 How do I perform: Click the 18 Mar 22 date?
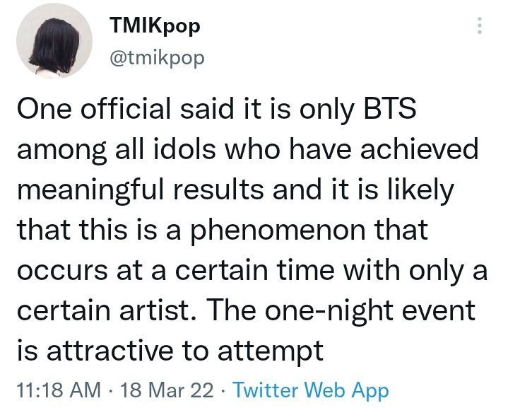(x=167, y=390)
